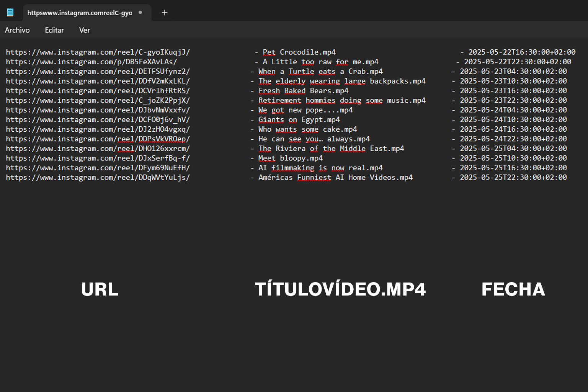Viewport: 588px width, 392px height.
Task: Click 'The Riviera of the Middle East.mp4'
Action: click(332, 149)
